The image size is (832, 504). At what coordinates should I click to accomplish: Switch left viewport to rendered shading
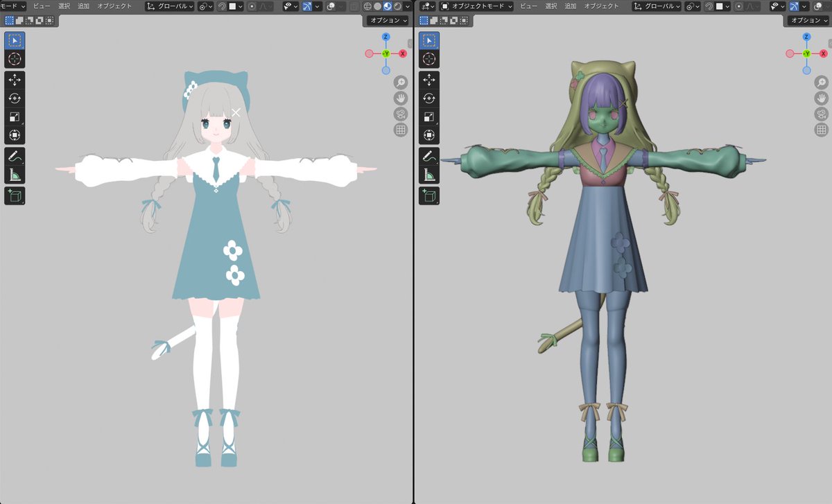(x=397, y=6)
